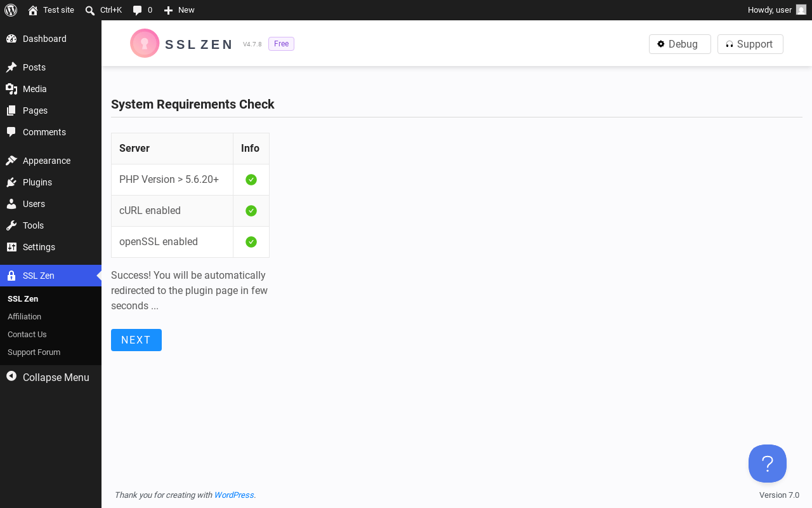Screen dimensions: 812x508
Task: Click the Success redirect message text
Action: point(190,291)
